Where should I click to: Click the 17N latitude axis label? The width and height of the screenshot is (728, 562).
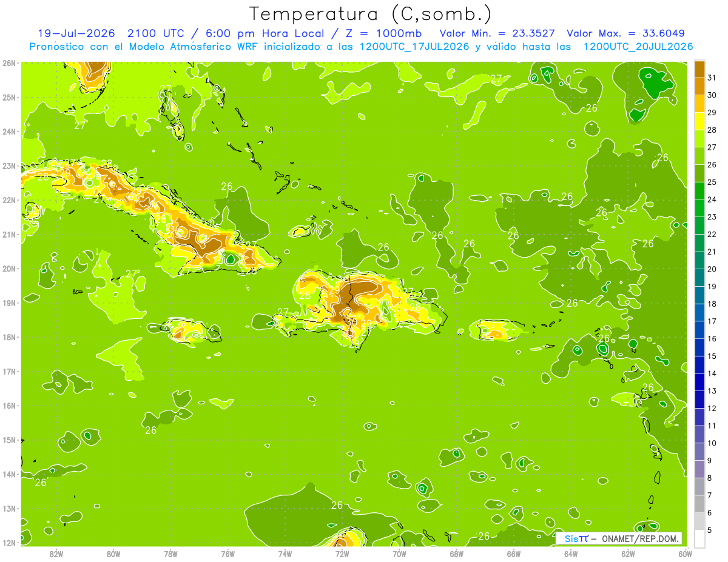(x=9, y=371)
